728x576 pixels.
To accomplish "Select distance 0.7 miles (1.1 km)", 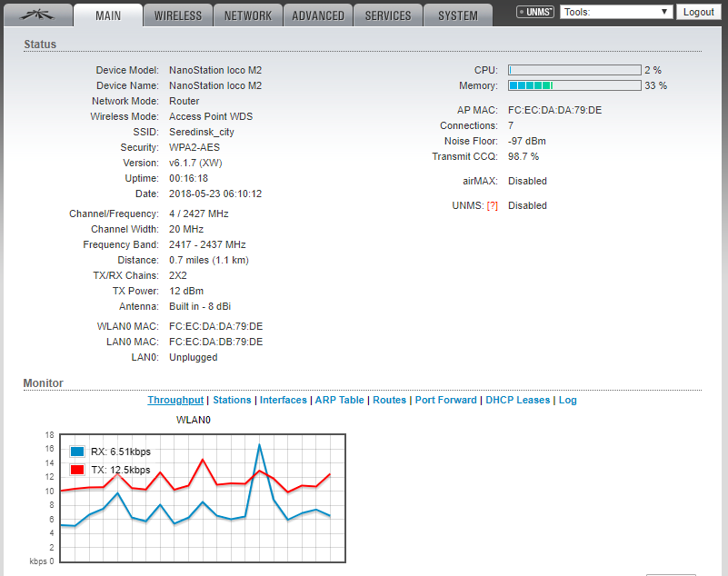I will coord(209,260).
